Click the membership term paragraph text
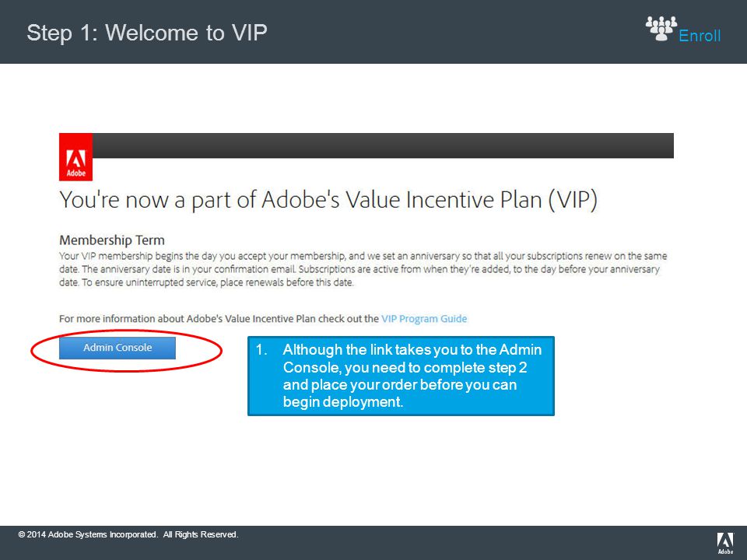 tap(363, 269)
